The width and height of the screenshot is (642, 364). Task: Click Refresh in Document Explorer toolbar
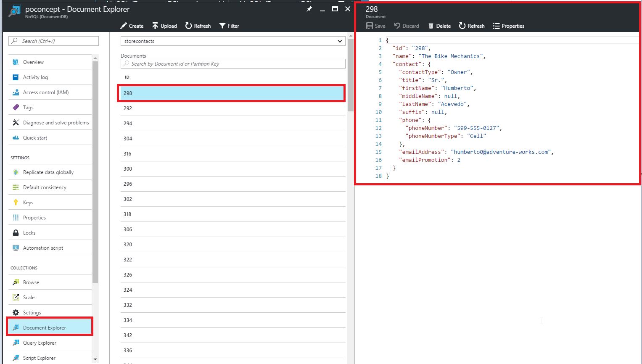(198, 26)
